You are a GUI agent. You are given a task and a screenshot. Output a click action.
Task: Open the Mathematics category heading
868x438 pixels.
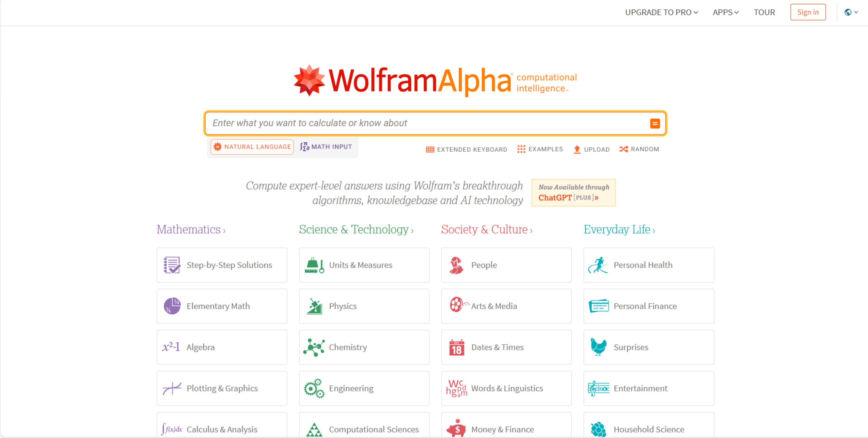point(191,229)
